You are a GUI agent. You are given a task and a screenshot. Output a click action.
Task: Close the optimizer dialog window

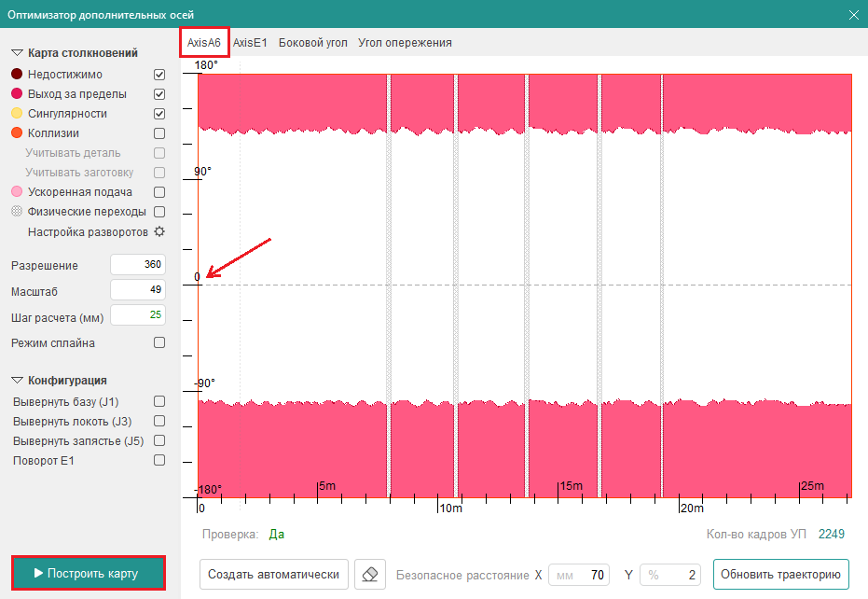click(853, 14)
